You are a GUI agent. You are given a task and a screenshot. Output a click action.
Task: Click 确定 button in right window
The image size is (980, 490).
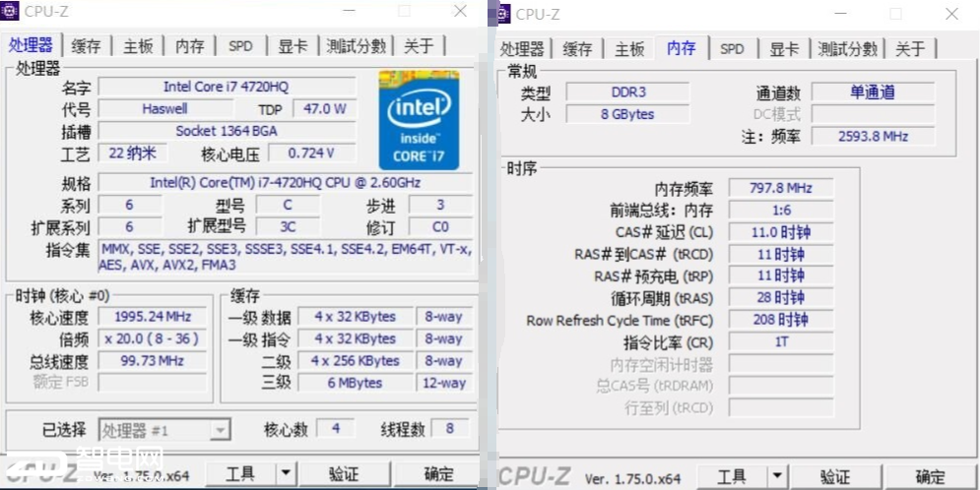pyautogui.click(x=930, y=477)
